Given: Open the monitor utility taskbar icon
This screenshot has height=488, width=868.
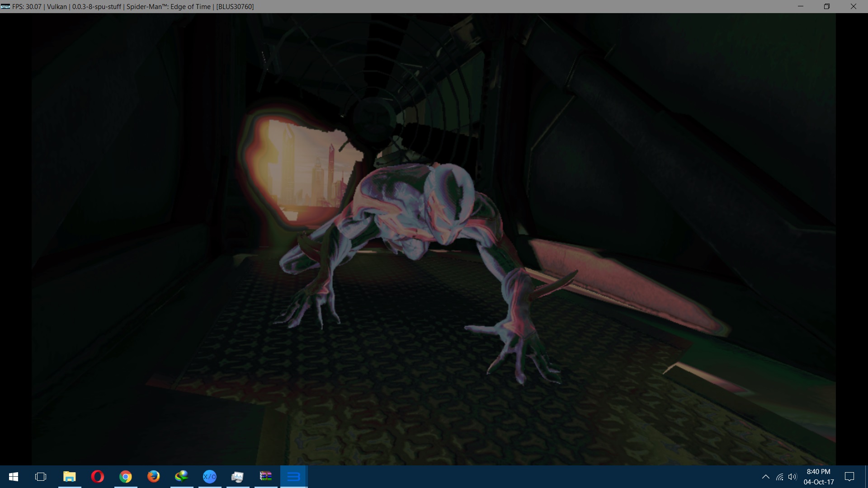Looking at the screenshot, I should 237,477.
